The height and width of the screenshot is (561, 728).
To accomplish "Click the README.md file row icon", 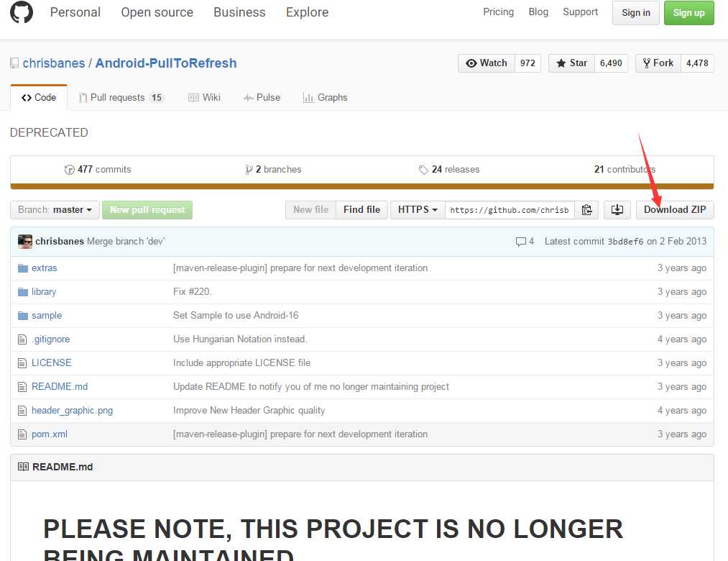I will 22,387.
